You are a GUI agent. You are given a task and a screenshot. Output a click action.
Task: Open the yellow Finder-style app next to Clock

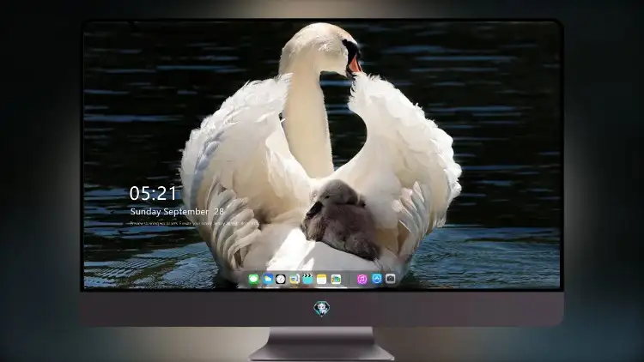pyautogui.click(x=294, y=280)
